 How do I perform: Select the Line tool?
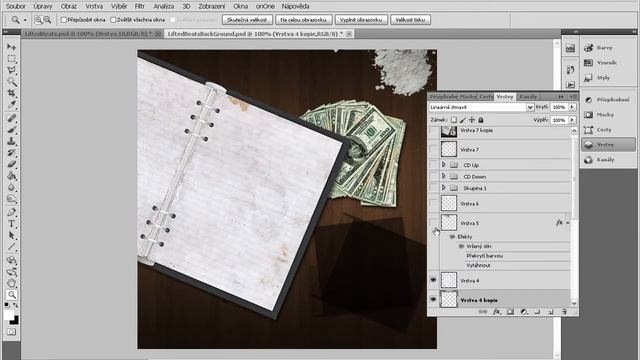pyautogui.click(x=11, y=247)
